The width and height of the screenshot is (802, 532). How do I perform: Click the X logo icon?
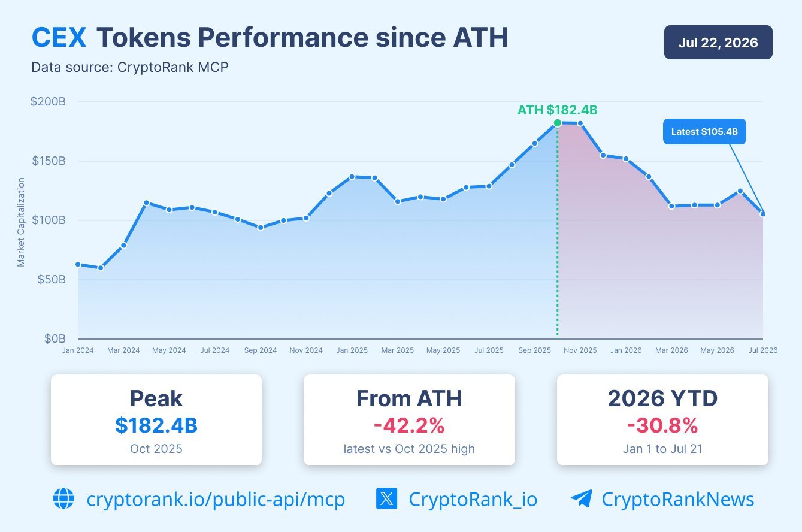pos(386,498)
